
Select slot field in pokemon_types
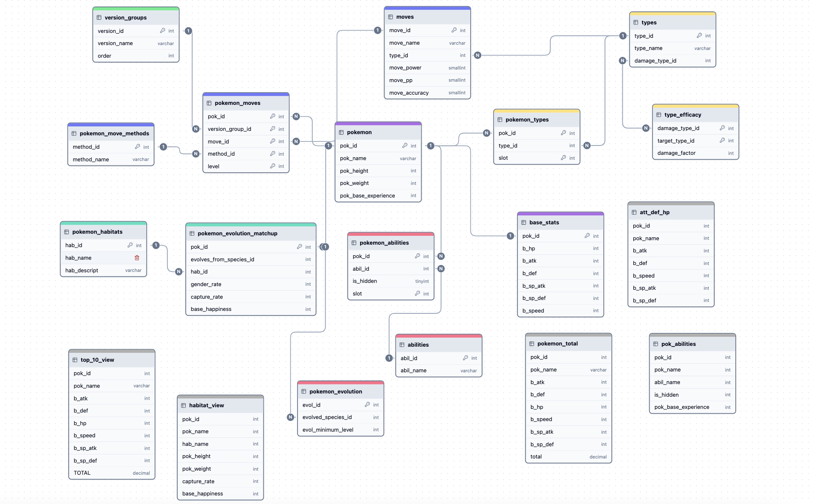click(537, 158)
